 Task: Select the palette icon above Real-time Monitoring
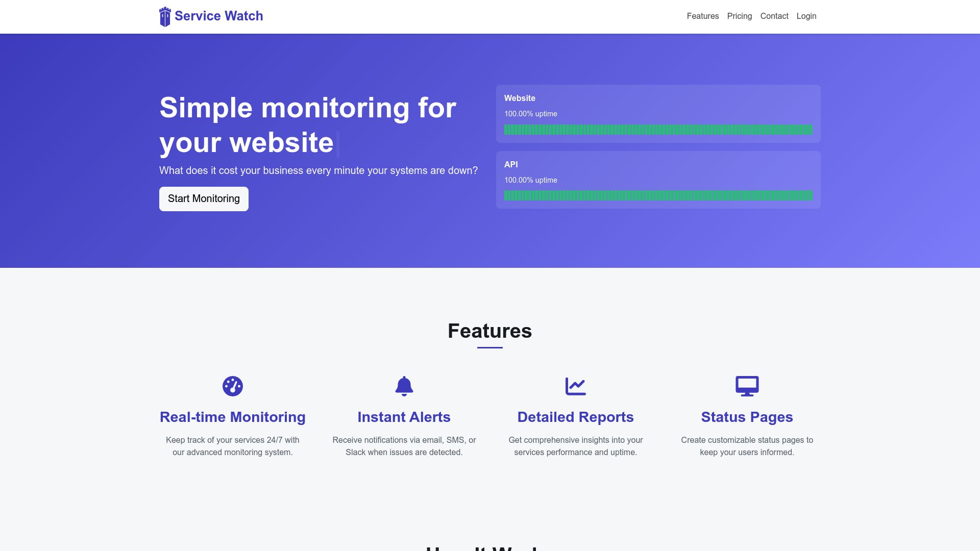(x=232, y=386)
